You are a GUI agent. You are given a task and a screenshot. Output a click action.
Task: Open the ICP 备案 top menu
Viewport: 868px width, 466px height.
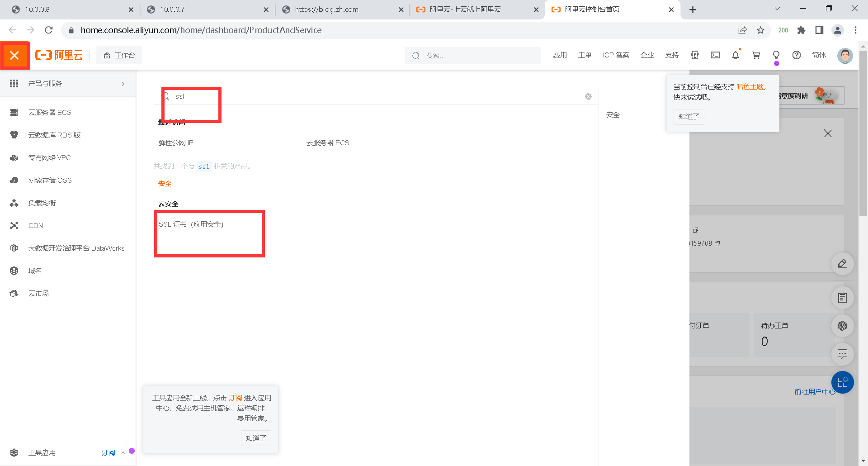coord(616,55)
